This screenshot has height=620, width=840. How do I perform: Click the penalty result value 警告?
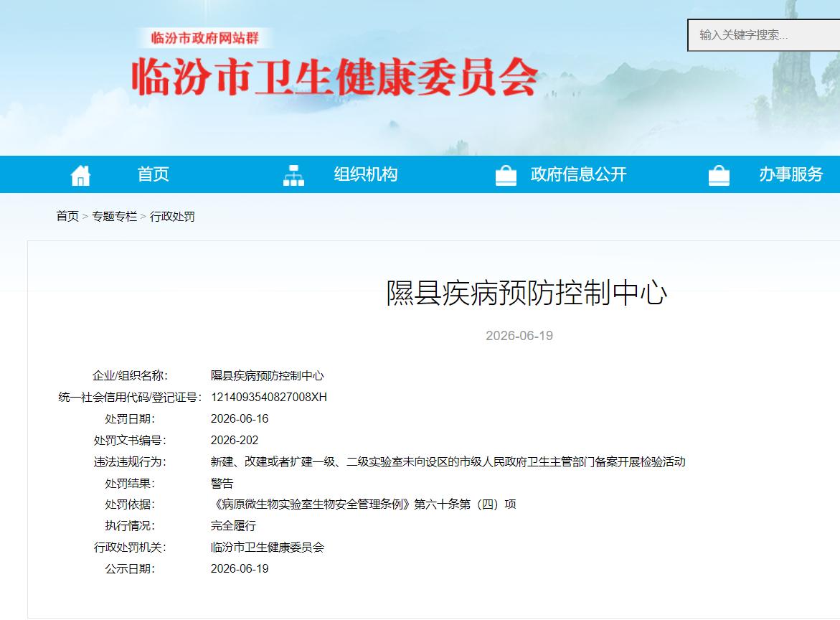(x=222, y=484)
